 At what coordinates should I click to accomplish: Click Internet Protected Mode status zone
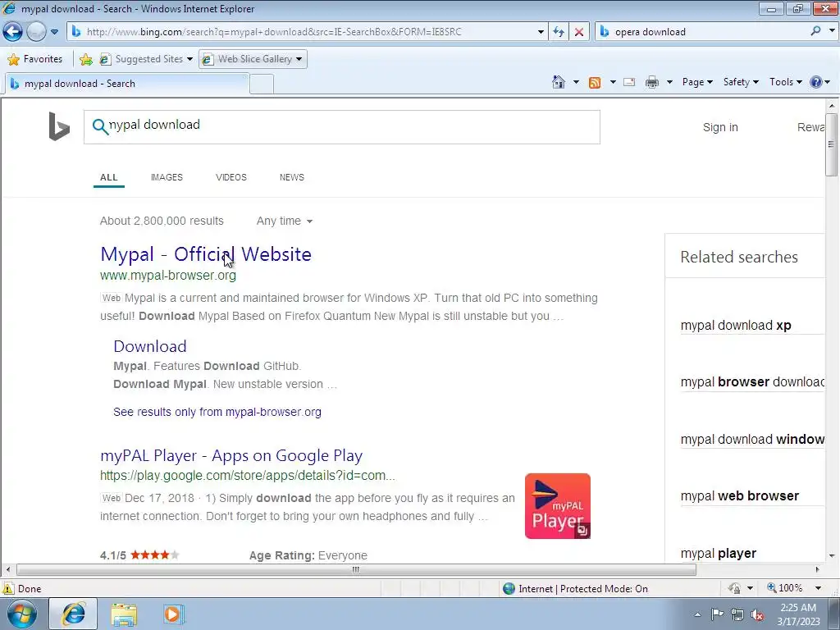click(575, 589)
